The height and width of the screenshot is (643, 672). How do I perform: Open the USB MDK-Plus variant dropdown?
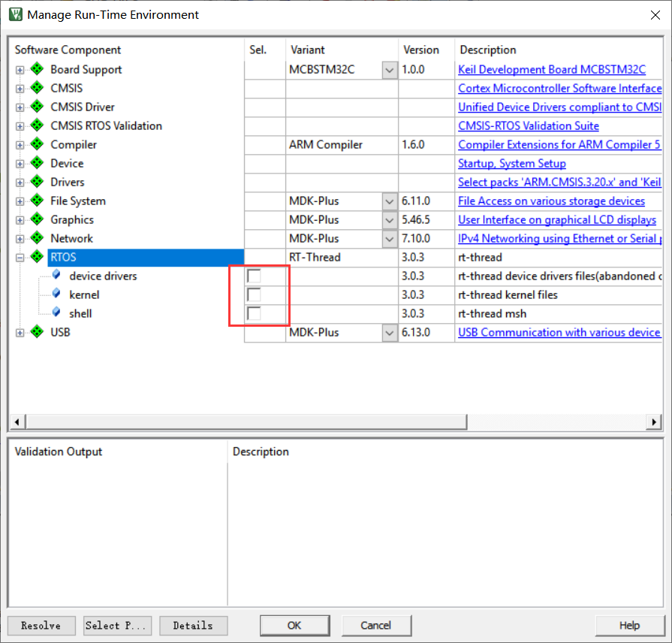coord(390,333)
